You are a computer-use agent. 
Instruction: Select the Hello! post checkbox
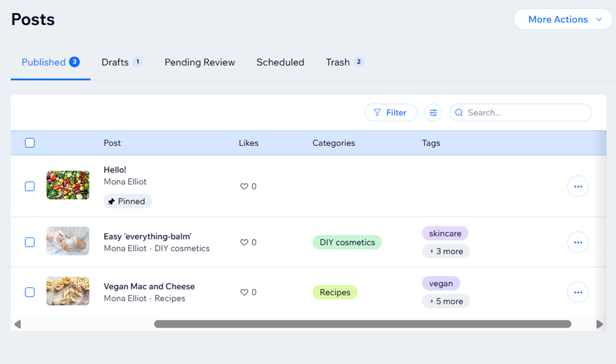coord(30,186)
